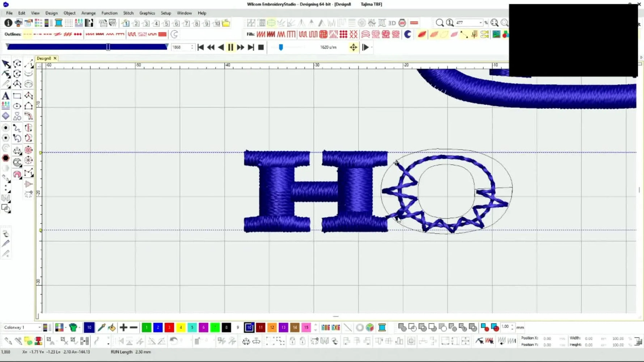Click the thread spool icon in top toolbar
The image size is (644, 362).
point(58,23)
